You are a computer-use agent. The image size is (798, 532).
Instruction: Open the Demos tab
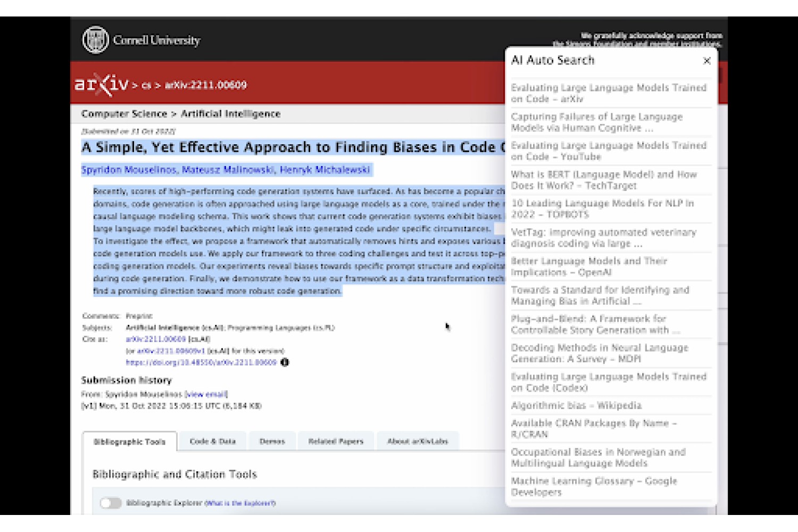(x=272, y=441)
